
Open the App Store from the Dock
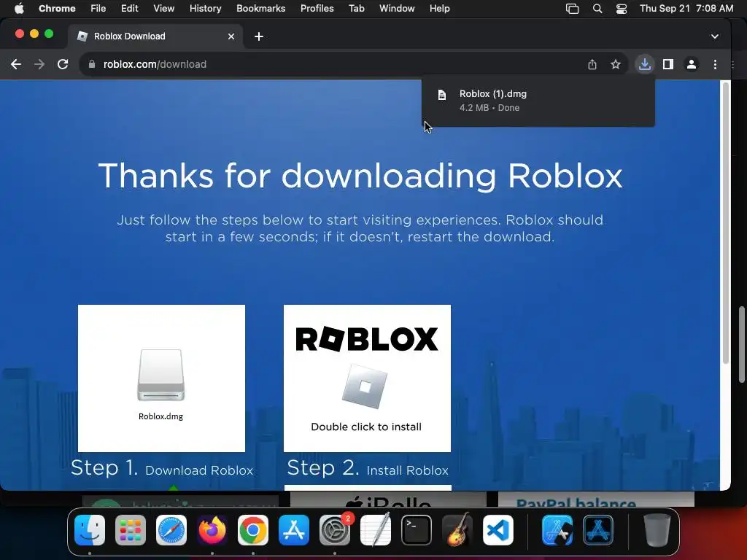[294, 530]
